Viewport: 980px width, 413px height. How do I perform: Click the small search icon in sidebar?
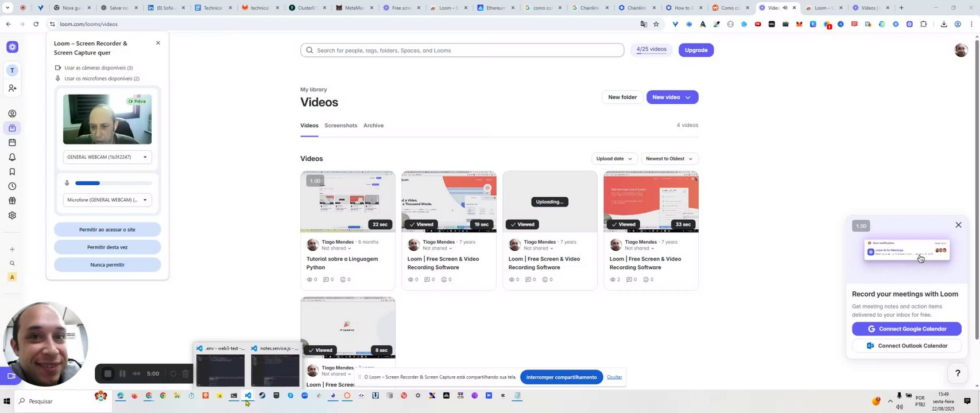point(12,263)
